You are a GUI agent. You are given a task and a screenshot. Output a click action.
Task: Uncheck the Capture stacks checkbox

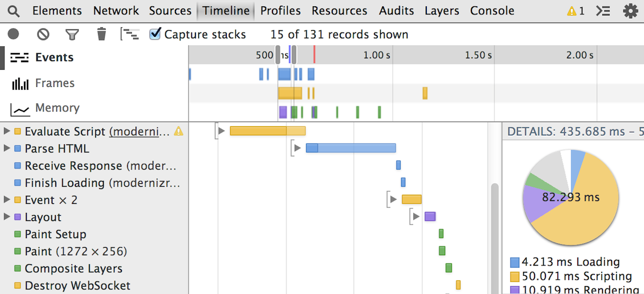tap(155, 34)
